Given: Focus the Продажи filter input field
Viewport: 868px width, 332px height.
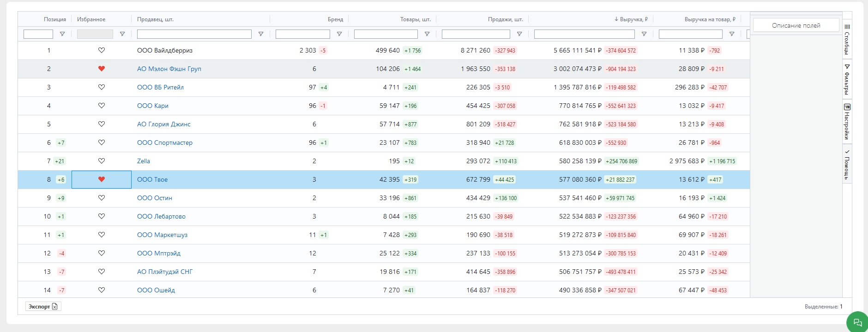Looking at the screenshot, I should click(x=476, y=34).
